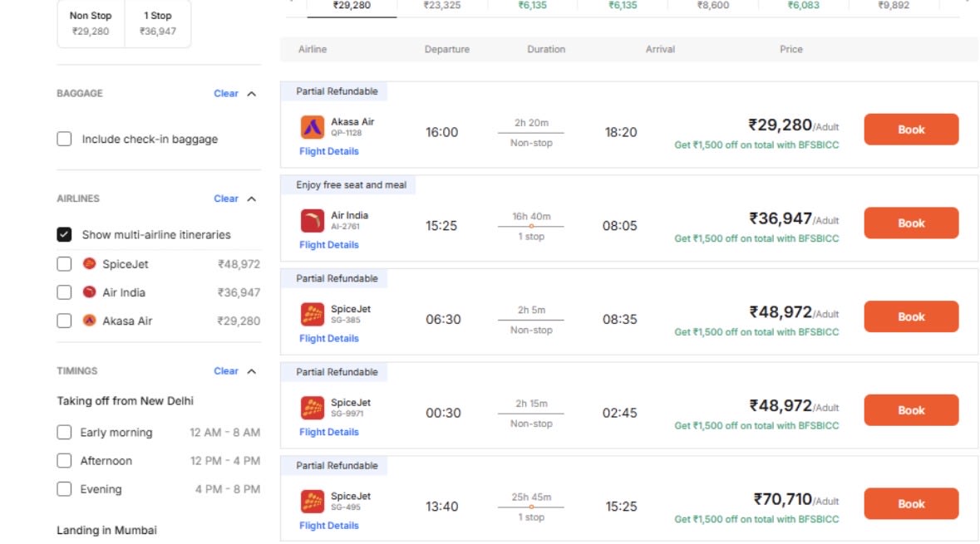This screenshot has width=980, height=544.
Task: Enable Include check-in baggage checkbox
Action: click(64, 139)
